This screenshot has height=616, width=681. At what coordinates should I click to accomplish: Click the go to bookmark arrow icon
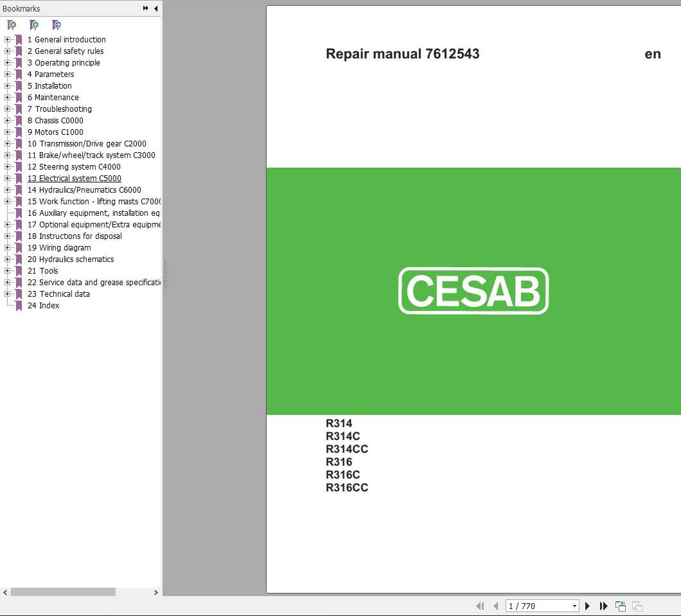point(57,25)
